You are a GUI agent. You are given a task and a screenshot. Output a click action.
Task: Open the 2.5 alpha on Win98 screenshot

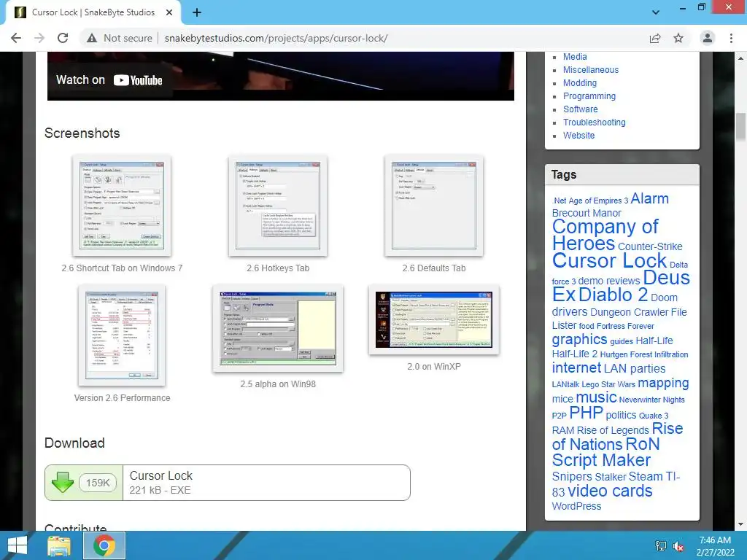click(x=278, y=328)
